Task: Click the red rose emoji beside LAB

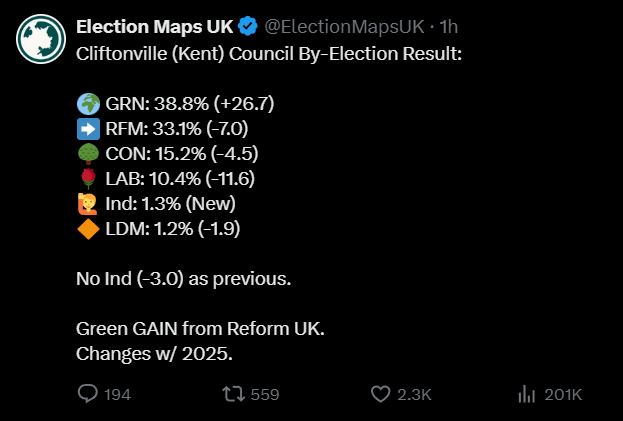Action: pyautogui.click(x=86, y=178)
